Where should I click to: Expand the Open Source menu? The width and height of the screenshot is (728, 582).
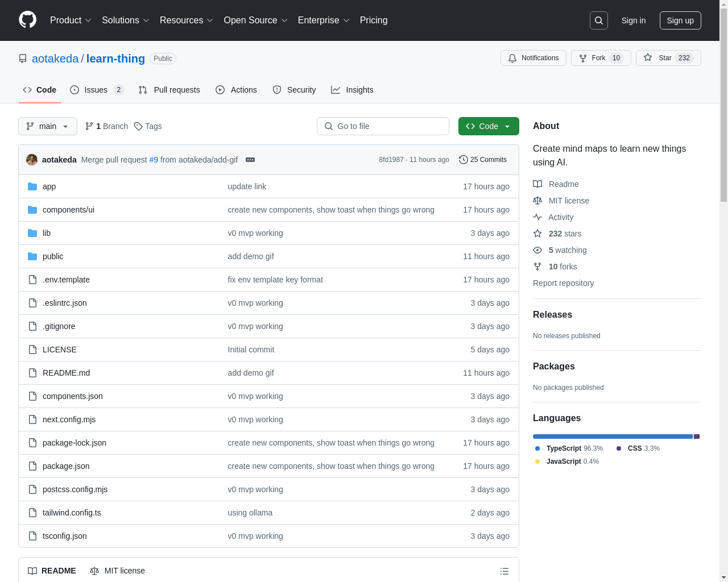(256, 20)
